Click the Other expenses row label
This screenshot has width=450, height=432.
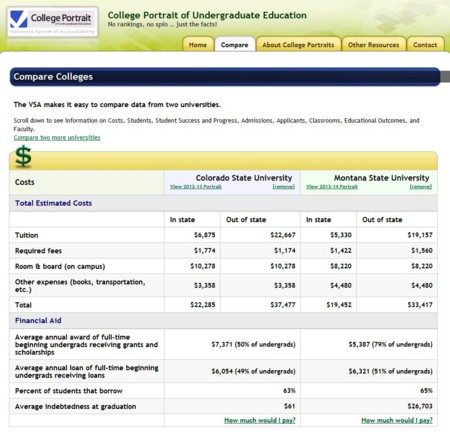point(80,286)
